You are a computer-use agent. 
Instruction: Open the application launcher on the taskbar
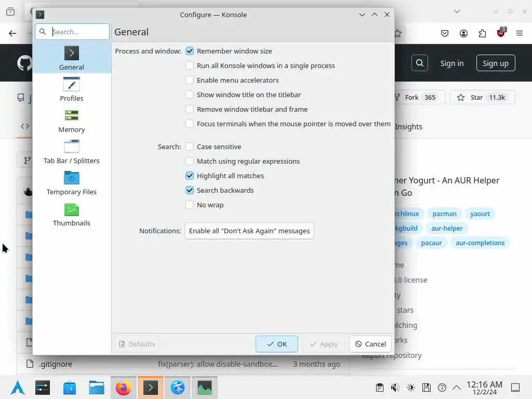click(18, 388)
